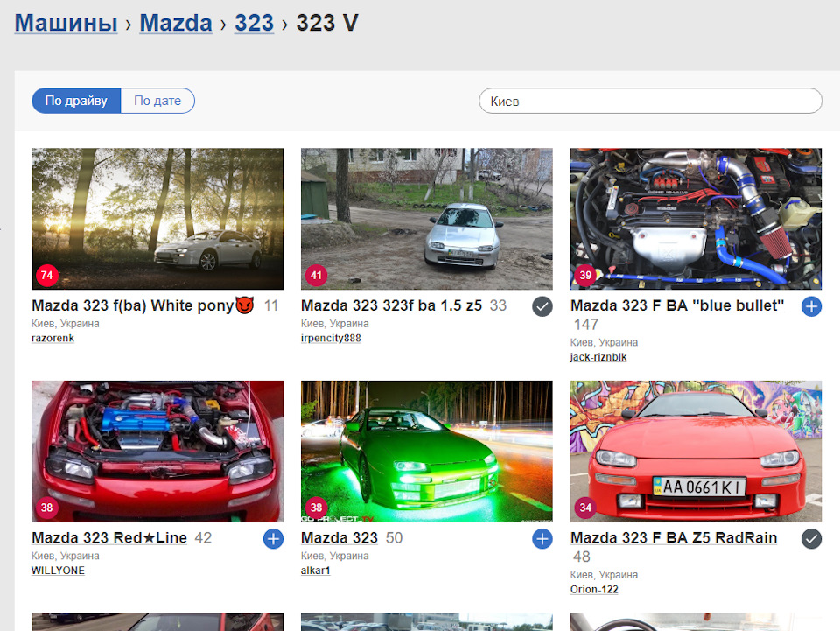Viewport: 840px width, 631px height.
Task: Click count 33 beside 323f ba 1.5 z5
Action: (498, 305)
